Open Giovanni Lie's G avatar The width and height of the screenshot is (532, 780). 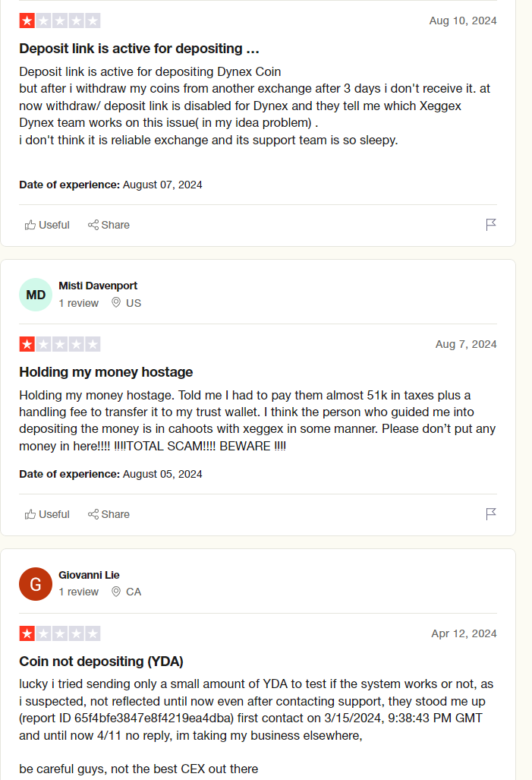[x=36, y=584]
